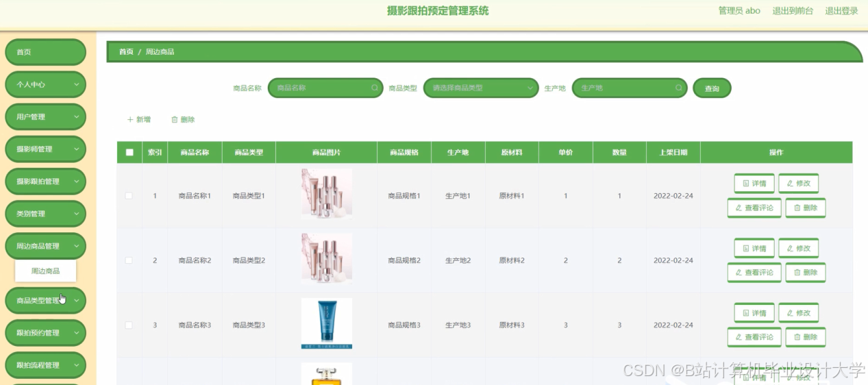This screenshot has width=868, height=385.
Task: Click the 上架日期 column header
Action: coord(673,153)
